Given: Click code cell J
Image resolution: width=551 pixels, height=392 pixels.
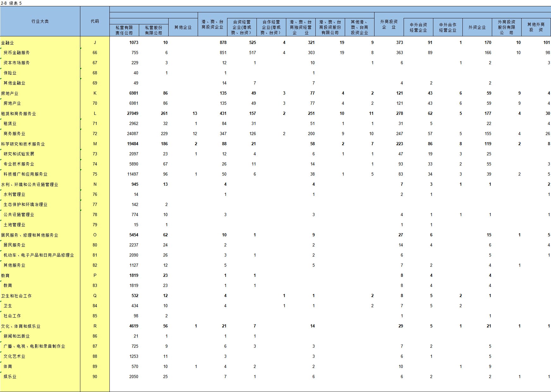Looking at the screenshot, I should click(x=95, y=42).
